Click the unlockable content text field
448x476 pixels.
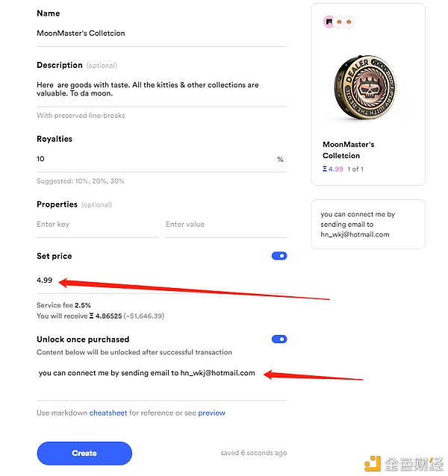click(x=162, y=381)
